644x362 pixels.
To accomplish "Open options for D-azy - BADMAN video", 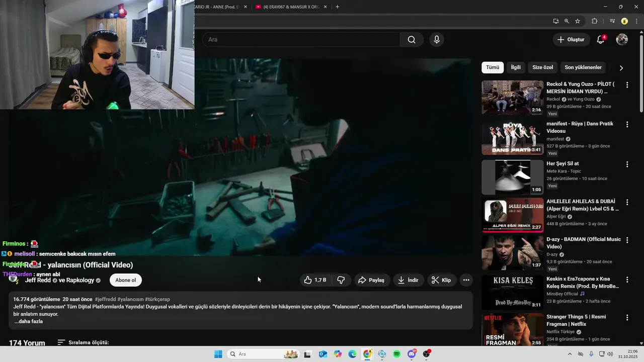I will click(x=627, y=240).
